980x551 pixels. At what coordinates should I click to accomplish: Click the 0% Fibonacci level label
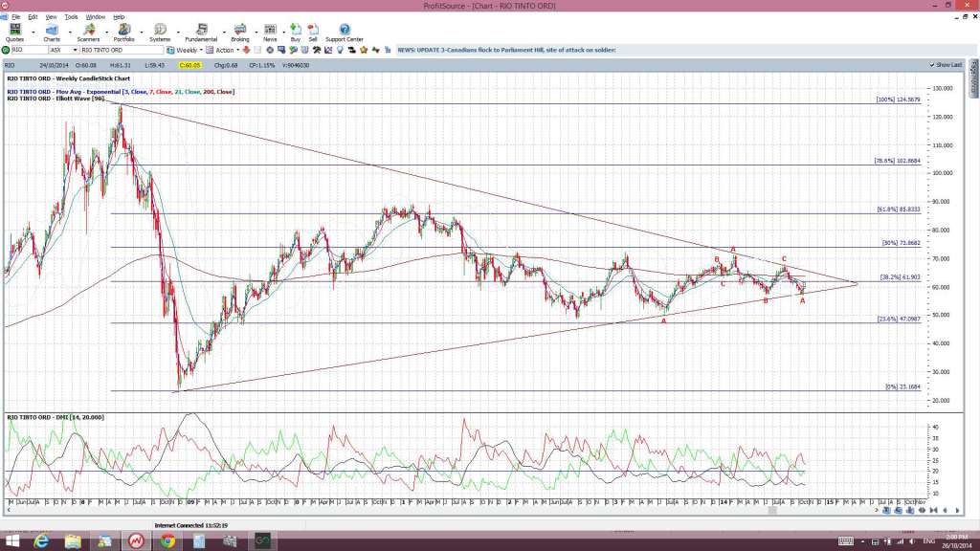point(902,386)
